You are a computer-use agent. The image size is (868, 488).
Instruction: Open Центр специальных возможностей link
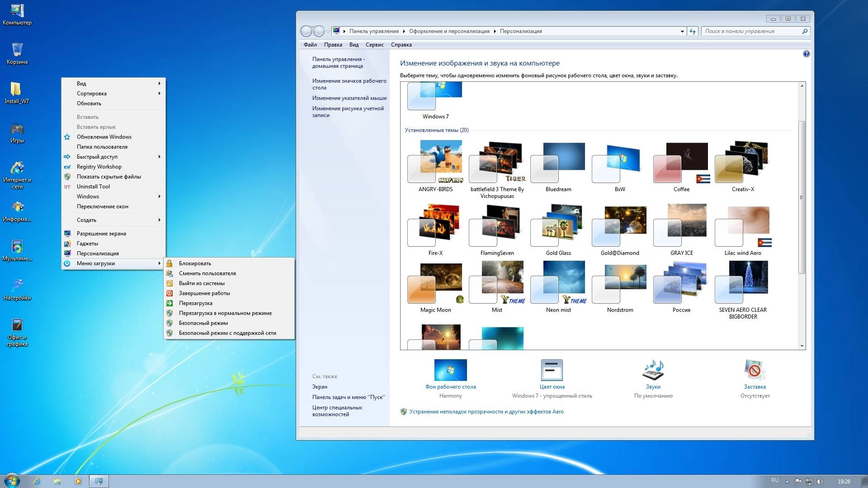[x=337, y=411]
